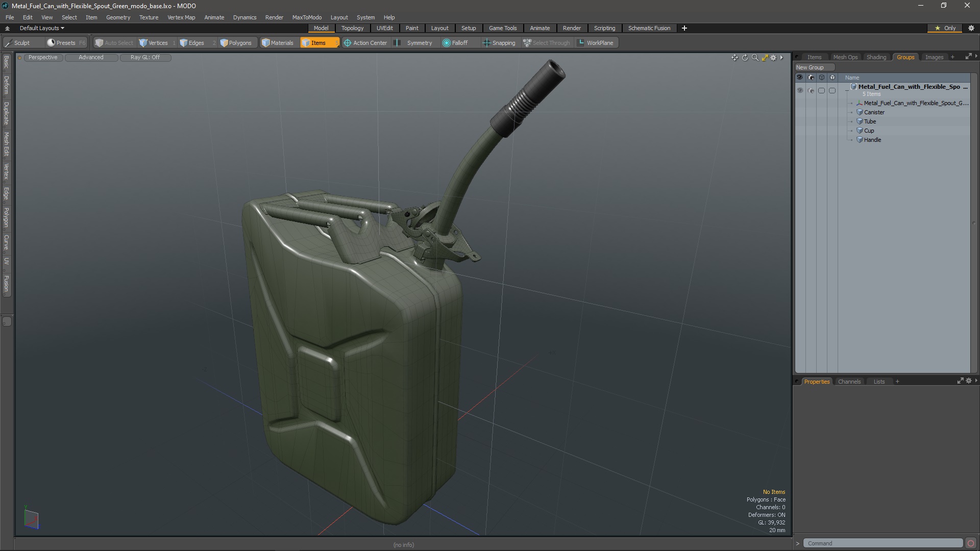Toggle Snapping on or off
This screenshot has width=980, height=551.
pyautogui.click(x=499, y=43)
